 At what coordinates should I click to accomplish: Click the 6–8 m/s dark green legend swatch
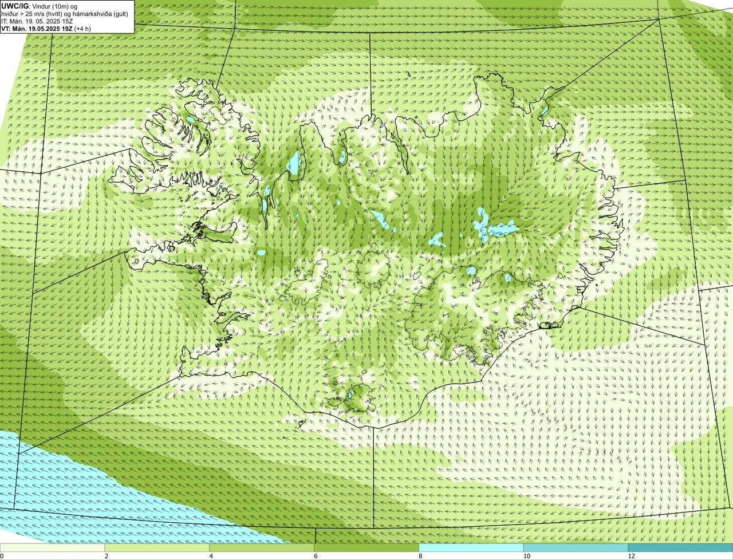click(x=367, y=548)
